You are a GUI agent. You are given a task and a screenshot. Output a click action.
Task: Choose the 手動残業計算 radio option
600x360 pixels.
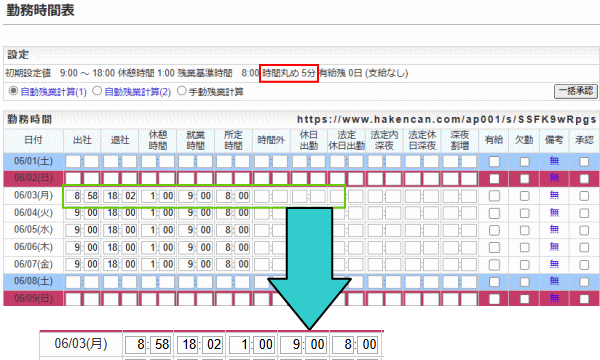point(181,91)
